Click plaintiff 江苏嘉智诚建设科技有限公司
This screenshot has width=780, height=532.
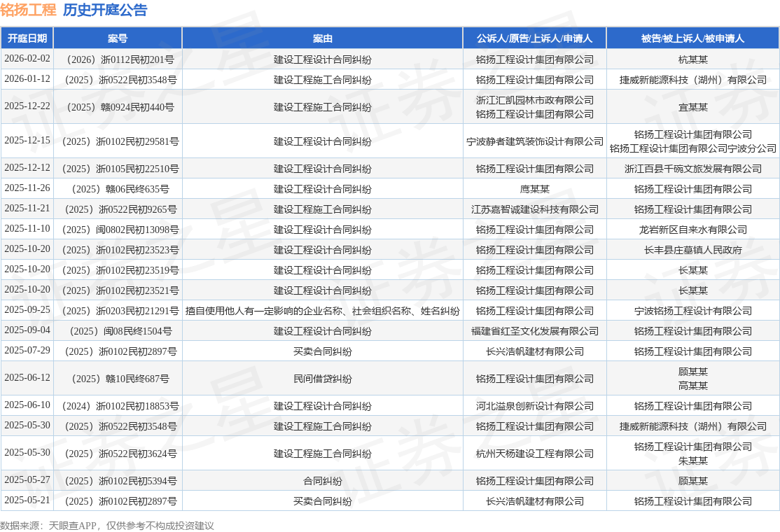tap(535, 210)
